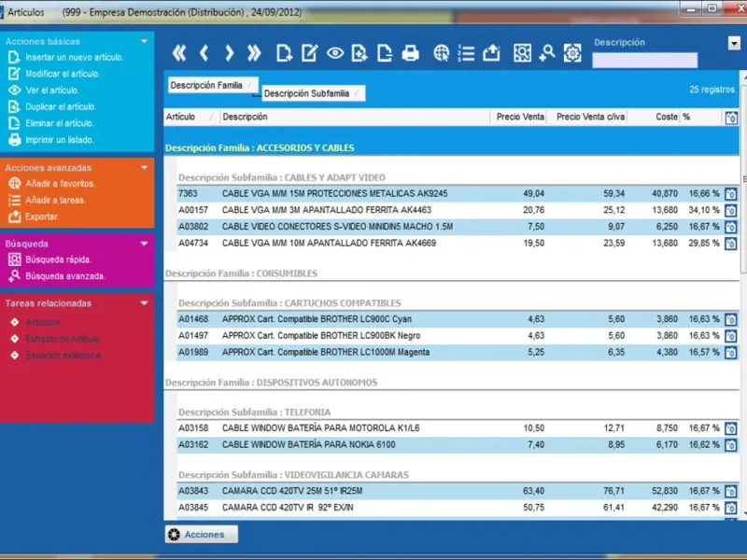747x560 pixels.
Task: Open the Situación existencia task
Action: pos(63,356)
